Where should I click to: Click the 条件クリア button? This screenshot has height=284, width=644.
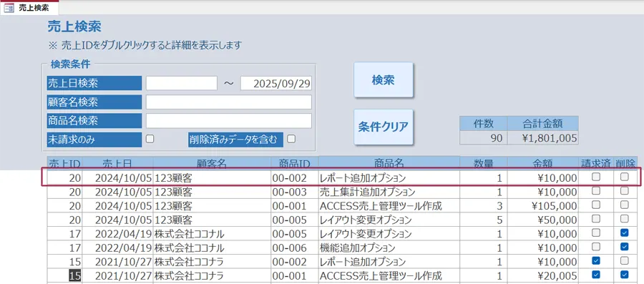click(384, 127)
